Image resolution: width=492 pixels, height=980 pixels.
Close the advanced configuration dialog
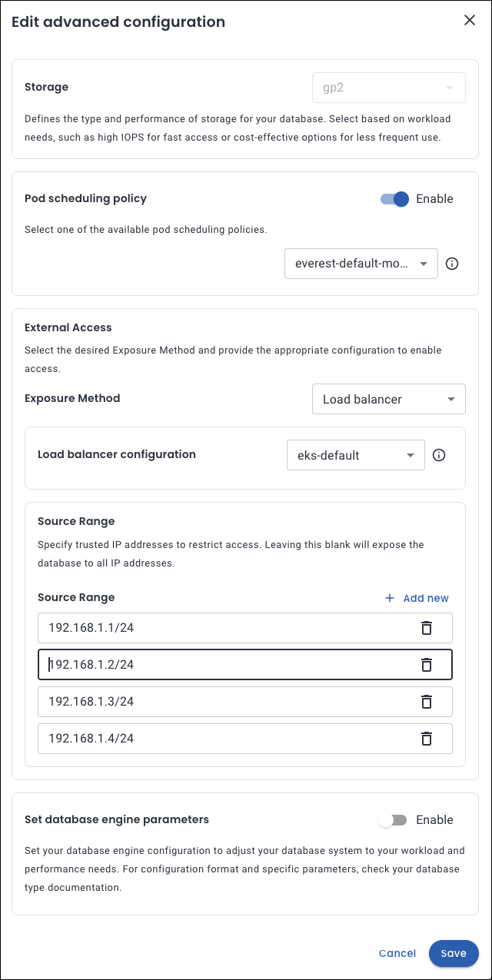point(470,21)
